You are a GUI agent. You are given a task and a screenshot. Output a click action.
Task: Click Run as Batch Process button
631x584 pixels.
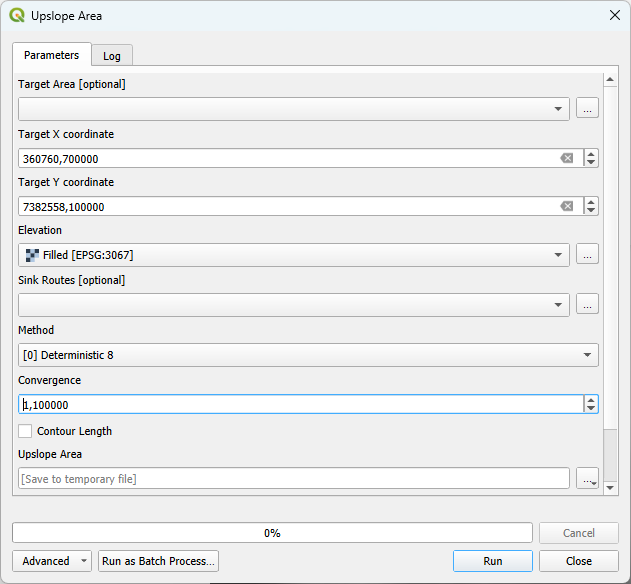(x=158, y=561)
